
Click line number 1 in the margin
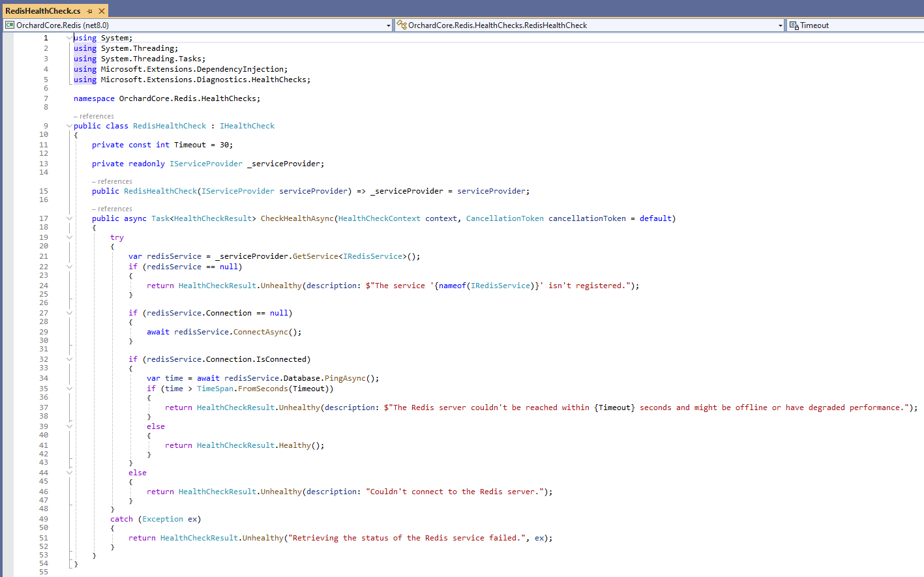point(46,38)
